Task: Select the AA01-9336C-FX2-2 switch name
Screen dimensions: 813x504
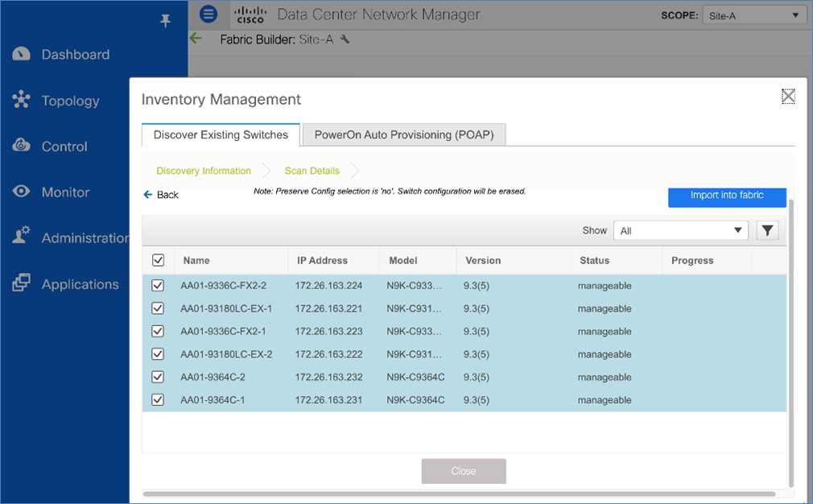Action: pyautogui.click(x=224, y=286)
